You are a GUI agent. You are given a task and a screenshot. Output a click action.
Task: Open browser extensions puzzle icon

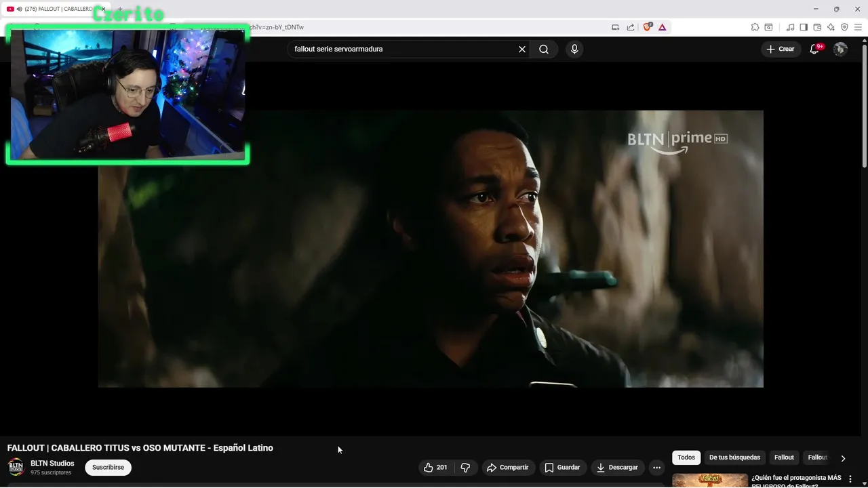(x=755, y=27)
